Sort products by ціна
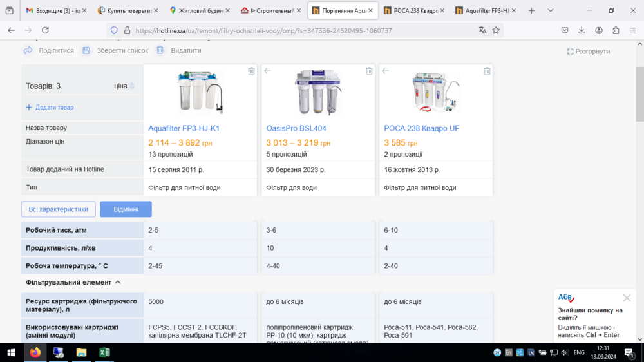The image size is (644, 362). click(x=124, y=86)
